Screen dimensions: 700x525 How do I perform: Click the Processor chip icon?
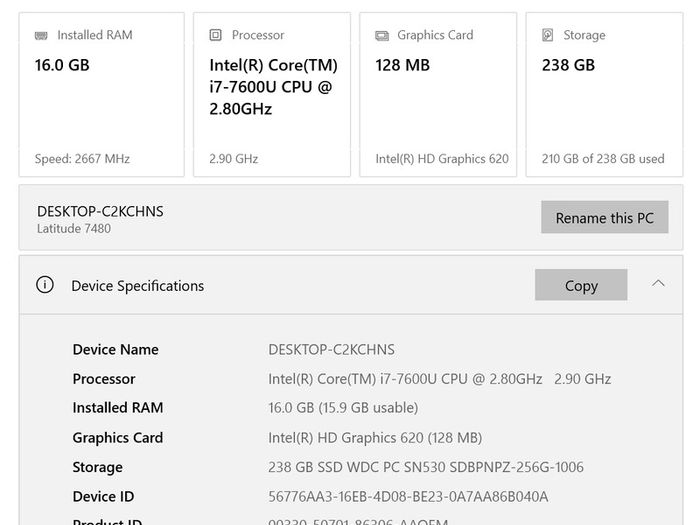[x=216, y=35]
